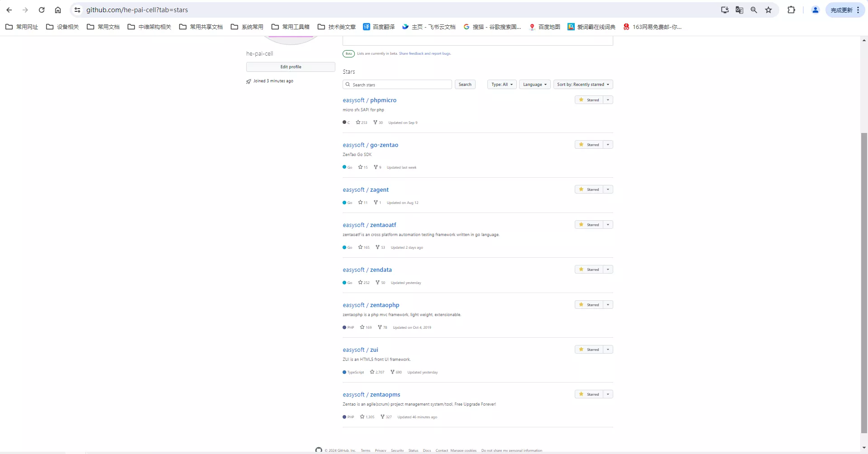The width and height of the screenshot is (868, 454).
Task: Open easysoft / zentaoatf repository link
Action: click(369, 225)
